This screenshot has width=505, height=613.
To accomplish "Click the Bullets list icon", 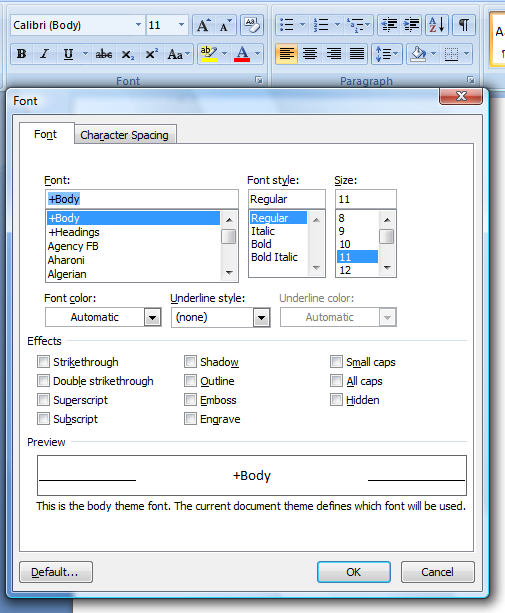I will pos(287,25).
